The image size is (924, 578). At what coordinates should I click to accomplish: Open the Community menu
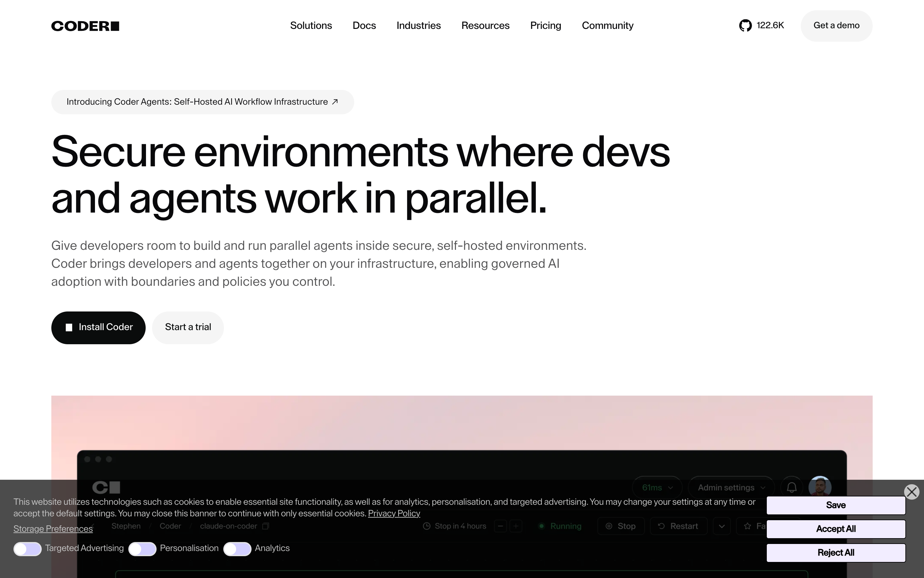[607, 26]
